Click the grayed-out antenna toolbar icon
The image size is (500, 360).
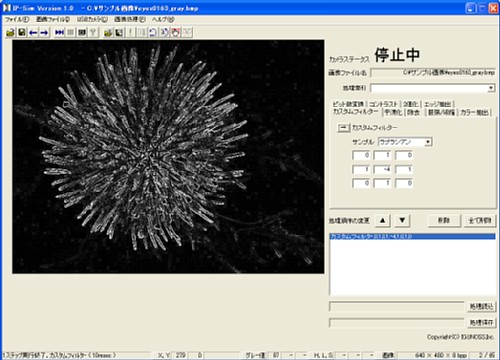pyautogui.click(x=93, y=32)
